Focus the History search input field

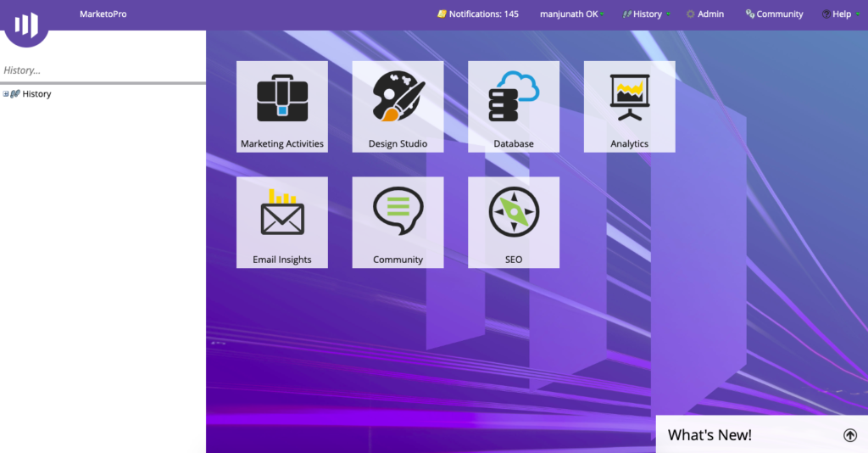[x=103, y=70]
